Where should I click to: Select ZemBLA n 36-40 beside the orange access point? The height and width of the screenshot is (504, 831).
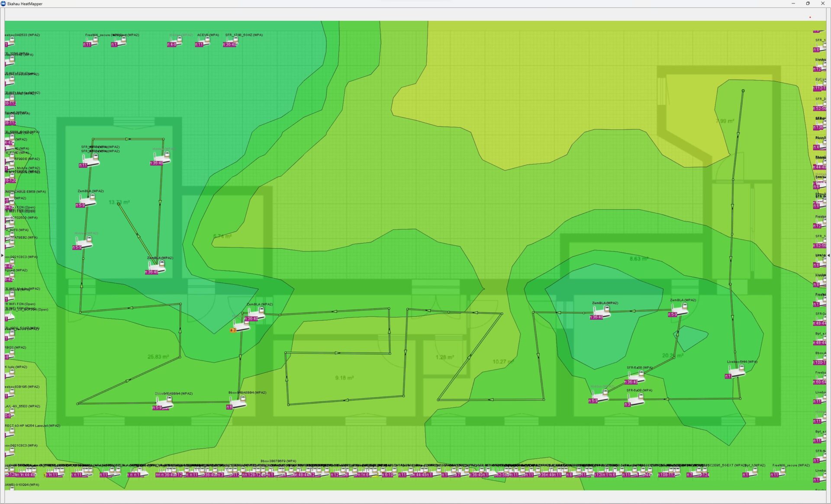pyautogui.click(x=255, y=314)
